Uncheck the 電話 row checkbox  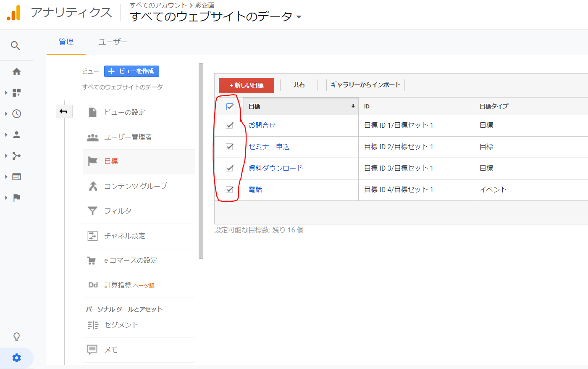pyautogui.click(x=230, y=190)
